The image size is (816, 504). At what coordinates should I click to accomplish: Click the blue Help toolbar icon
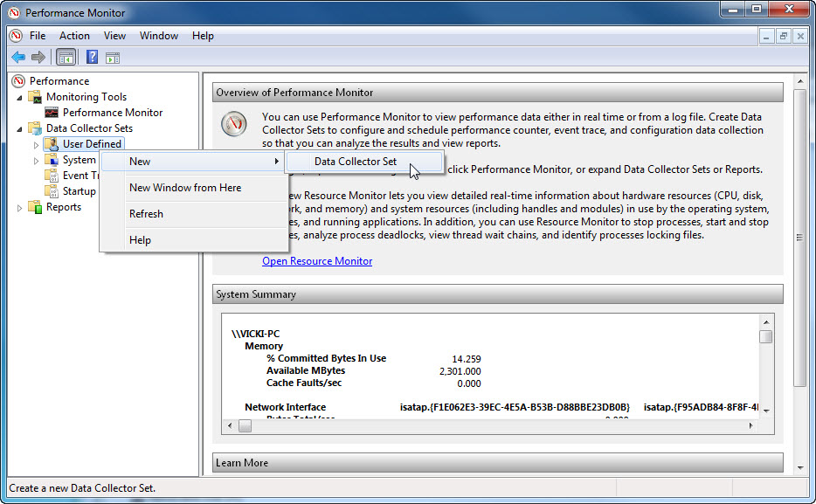92,57
